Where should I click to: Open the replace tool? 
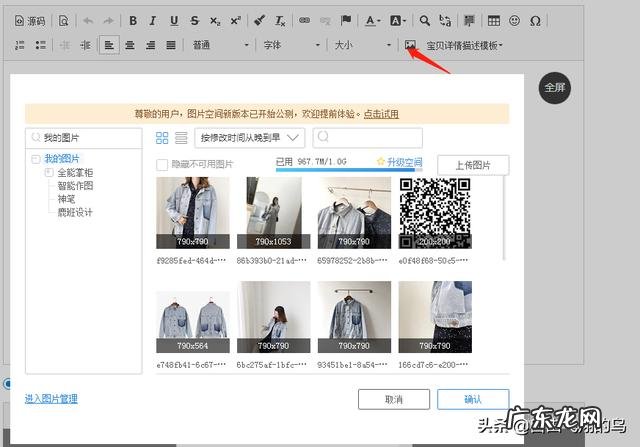(x=445, y=21)
